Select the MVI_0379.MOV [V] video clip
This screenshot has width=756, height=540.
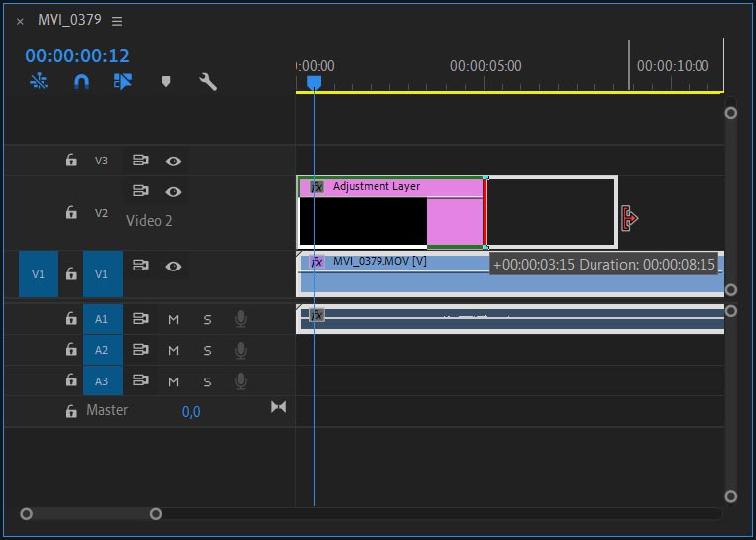510,273
